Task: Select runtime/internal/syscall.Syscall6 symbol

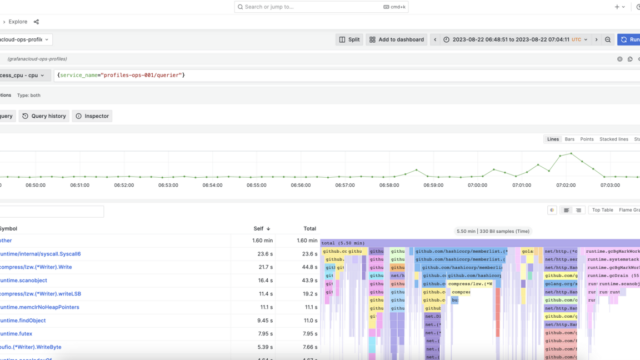Action: (x=40, y=254)
